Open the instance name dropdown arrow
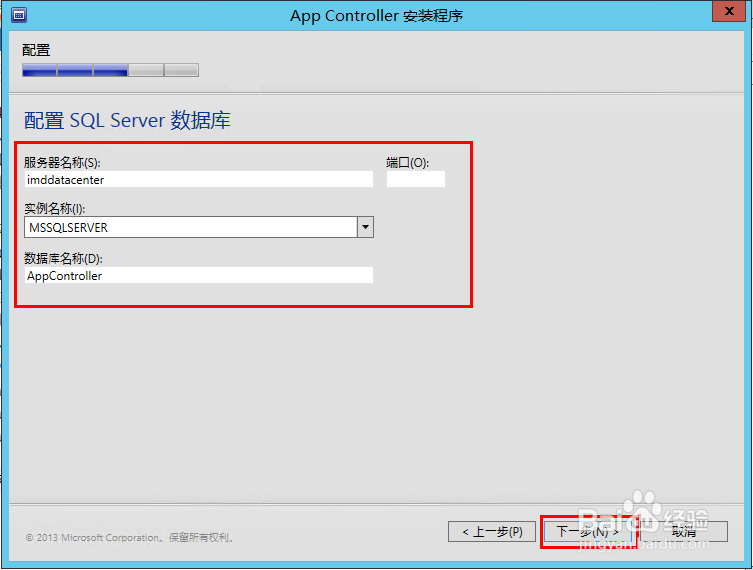This screenshot has width=753, height=570. [x=365, y=227]
